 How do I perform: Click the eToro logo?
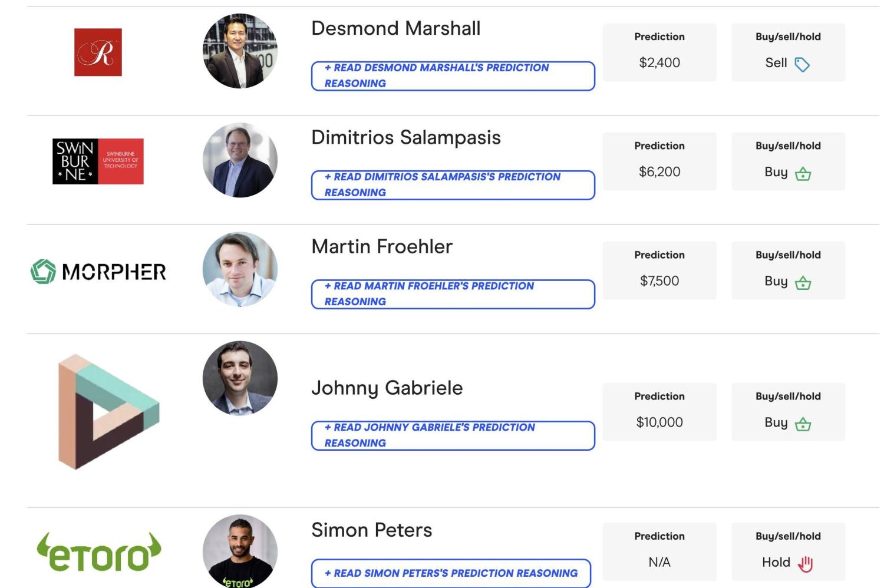(x=99, y=553)
